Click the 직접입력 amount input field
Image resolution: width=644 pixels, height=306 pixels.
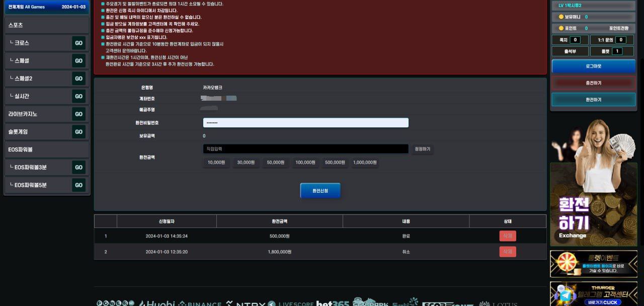click(305, 149)
